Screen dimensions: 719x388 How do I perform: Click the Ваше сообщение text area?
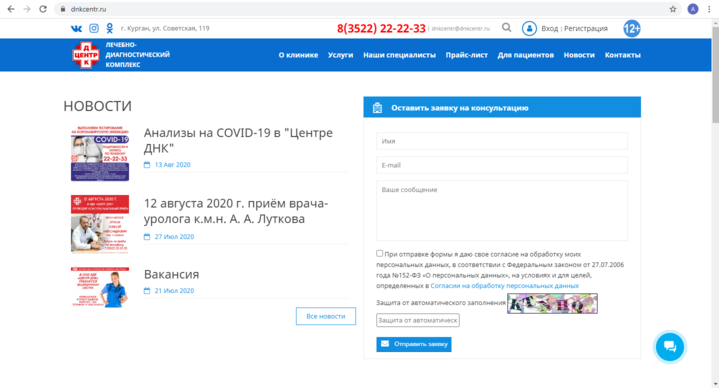(x=502, y=211)
